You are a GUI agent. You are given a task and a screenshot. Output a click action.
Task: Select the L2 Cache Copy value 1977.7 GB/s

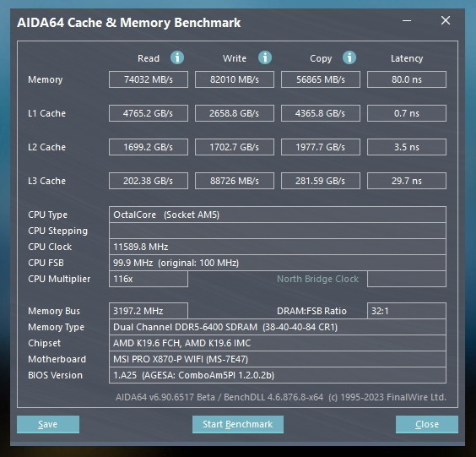click(321, 147)
